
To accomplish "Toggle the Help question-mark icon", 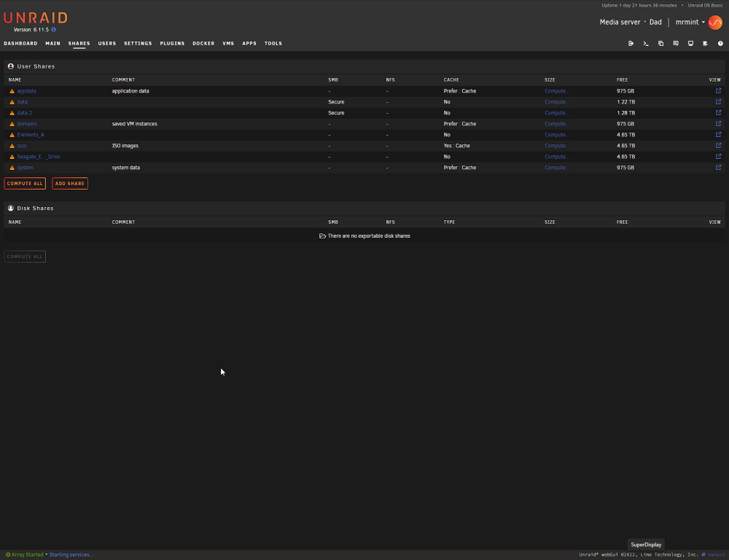I will 720,43.
